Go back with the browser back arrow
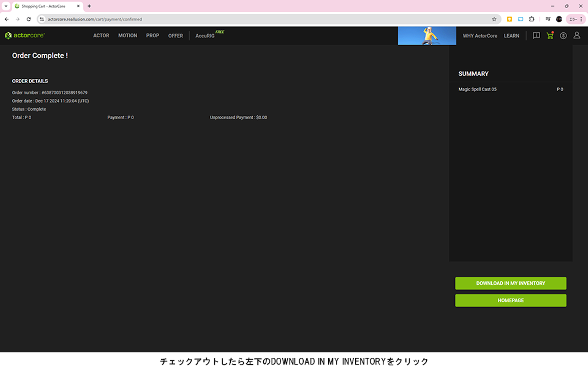588x372 pixels. [x=7, y=19]
